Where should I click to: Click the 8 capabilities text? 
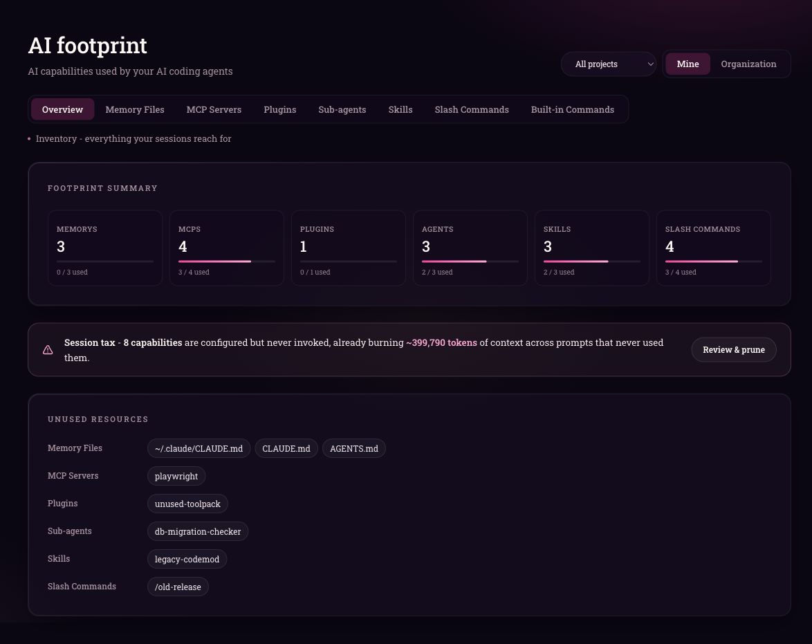click(153, 342)
